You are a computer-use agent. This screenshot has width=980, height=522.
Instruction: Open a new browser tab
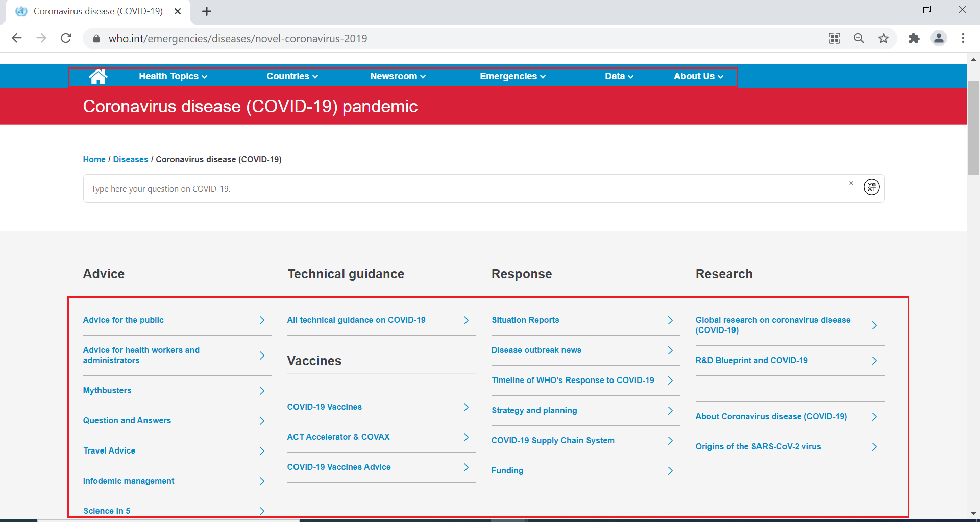click(207, 11)
